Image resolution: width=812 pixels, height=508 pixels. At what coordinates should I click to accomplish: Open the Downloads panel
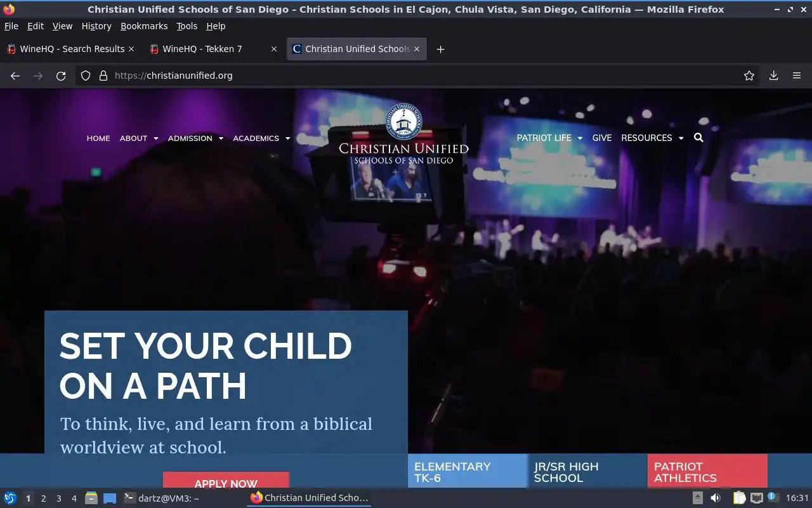(x=773, y=76)
